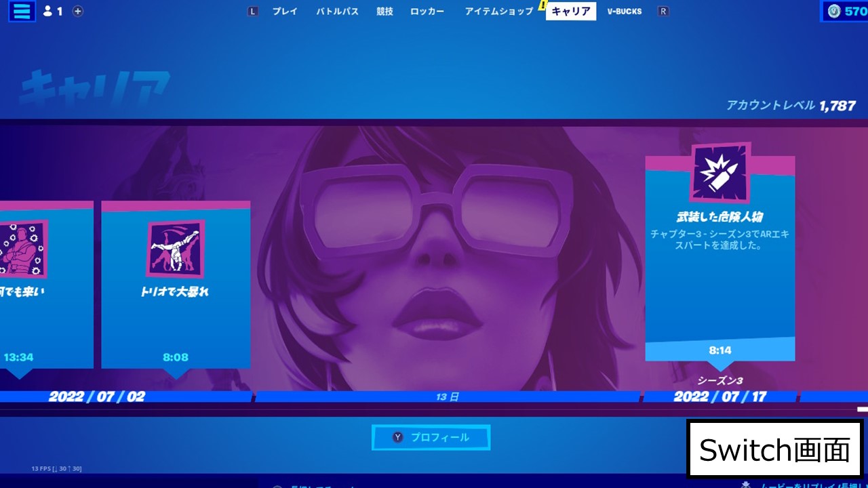The image size is (868, 488).
Task: Open the ロッカー menu item
Action: (427, 11)
